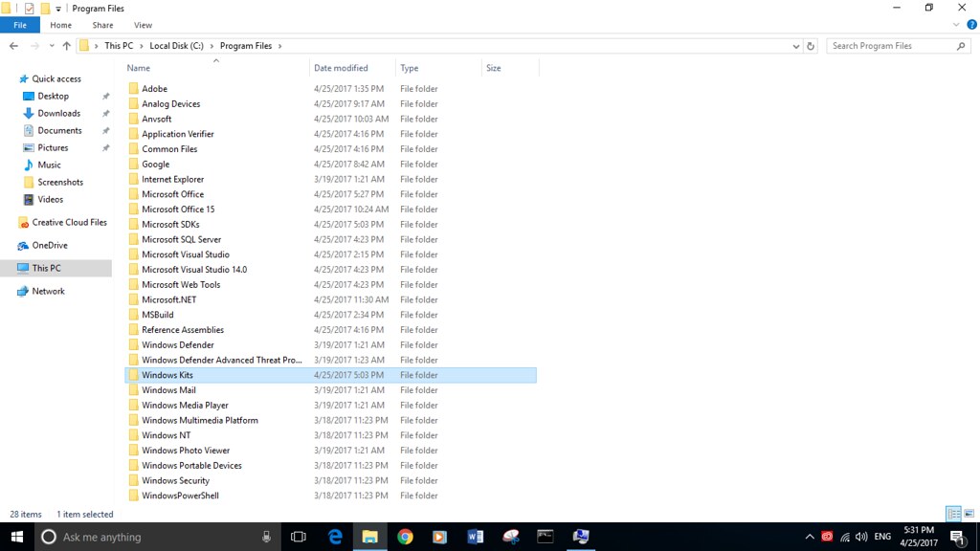This screenshot has height=551, width=980.
Task: Sort by the Type column header
Action: [x=410, y=68]
